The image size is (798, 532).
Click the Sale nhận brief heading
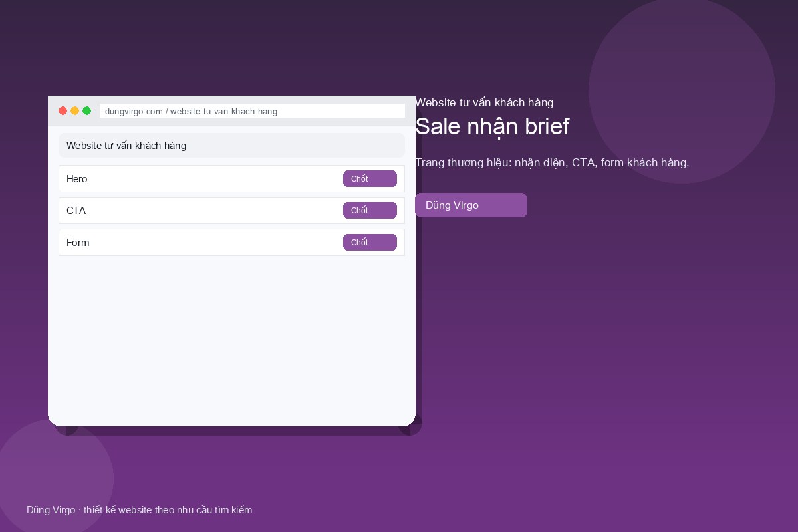coord(492,126)
